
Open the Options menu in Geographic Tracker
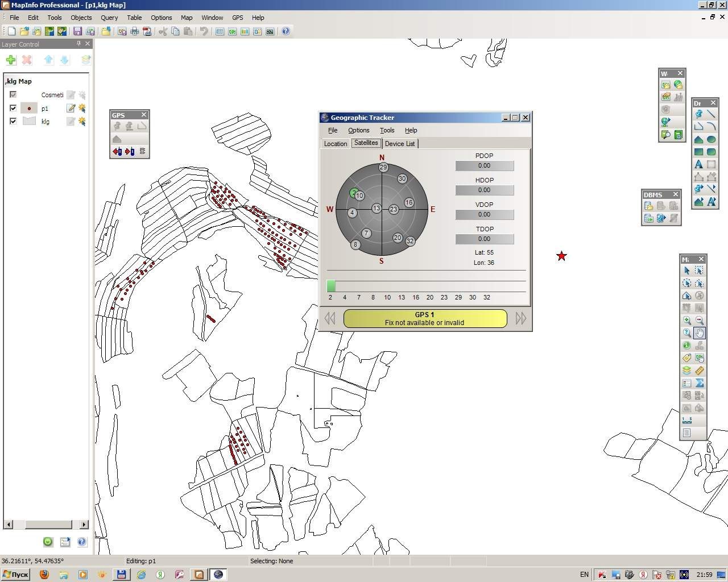358,130
